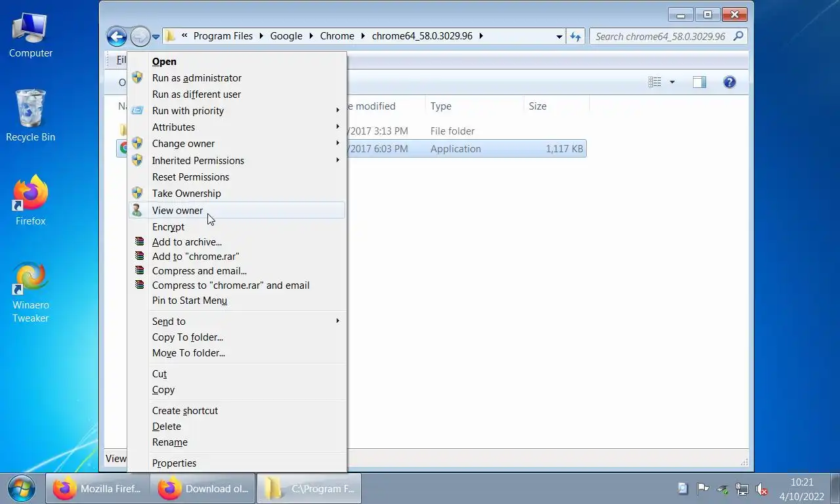Open the Action Center flag icon
The image size is (840, 504).
[702, 489]
